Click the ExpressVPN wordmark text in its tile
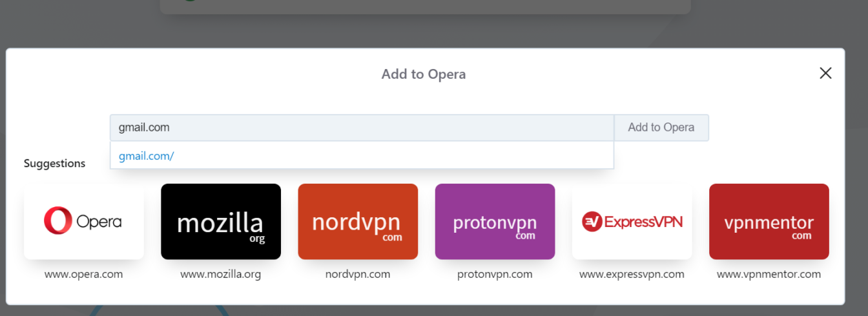 click(x=643, y=222)
